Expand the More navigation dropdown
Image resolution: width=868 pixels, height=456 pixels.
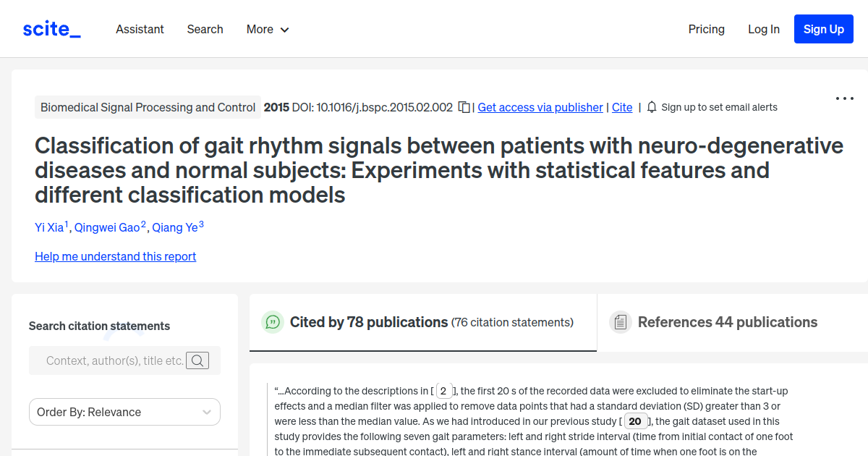[x=267, y=29]
